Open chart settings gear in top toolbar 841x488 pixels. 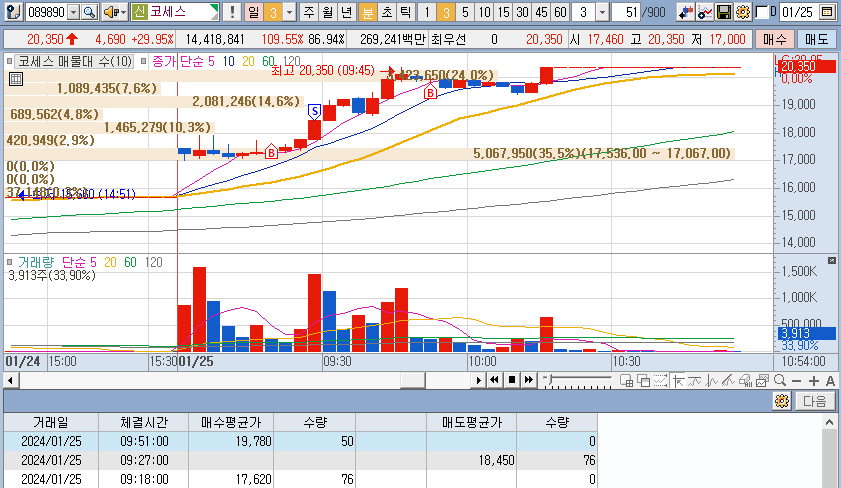coord(743,12)
